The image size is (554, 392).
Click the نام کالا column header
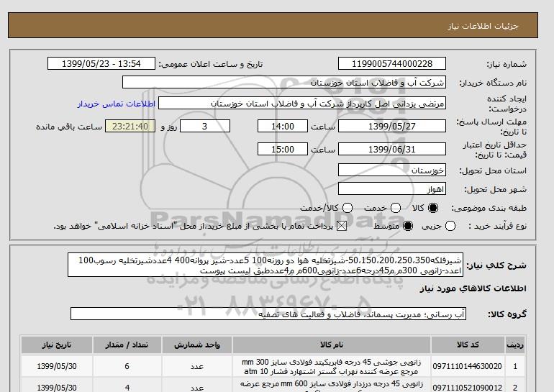(x=332, y=345)
